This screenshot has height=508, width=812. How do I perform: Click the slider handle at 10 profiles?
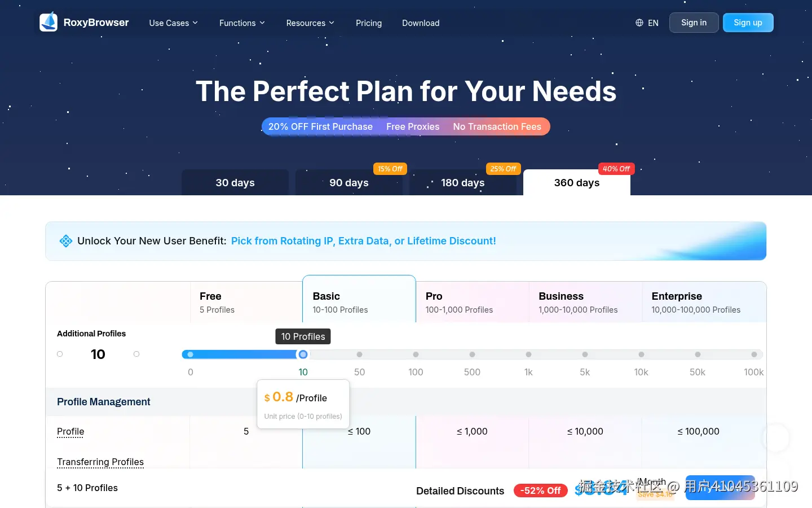(303, 354)
